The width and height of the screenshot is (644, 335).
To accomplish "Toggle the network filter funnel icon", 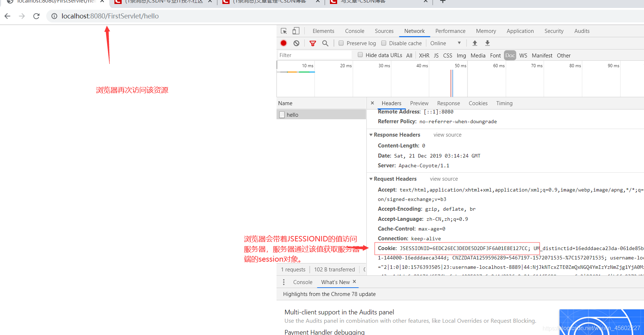I will pyautogui.click(x=313, y=43).
